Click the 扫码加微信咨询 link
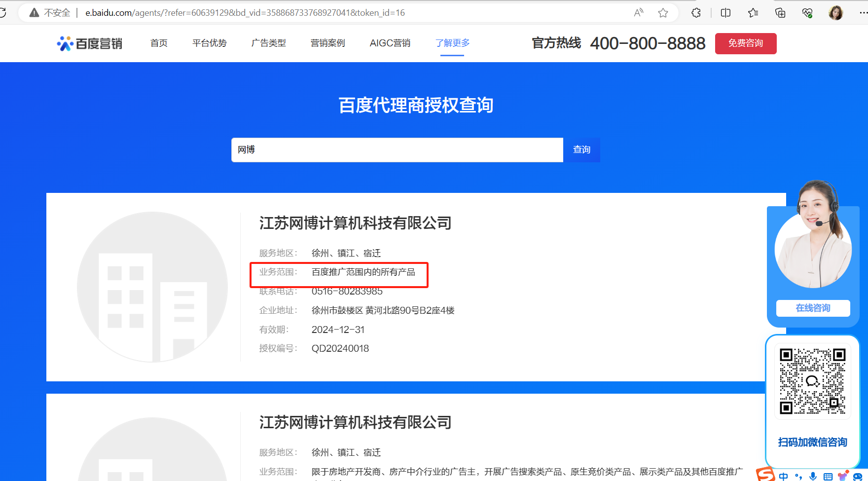 click(813, 442)
